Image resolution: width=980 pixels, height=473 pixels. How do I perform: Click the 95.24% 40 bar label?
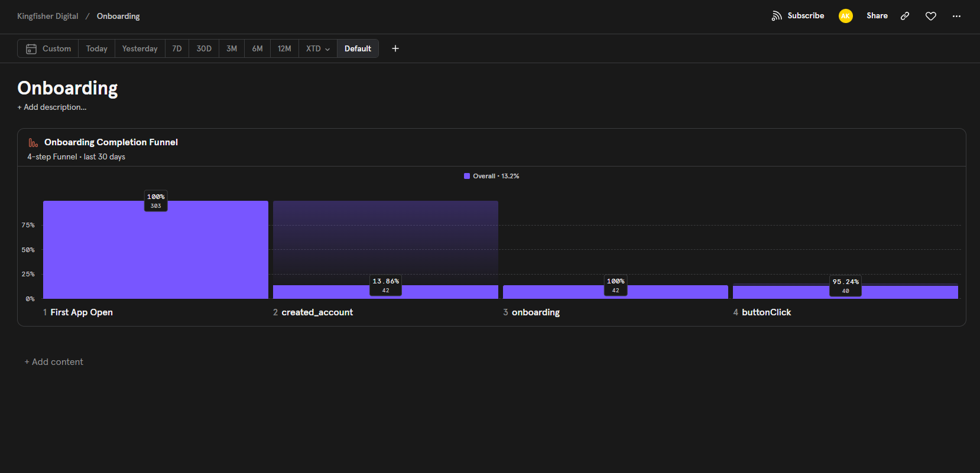tap(846, 286)
